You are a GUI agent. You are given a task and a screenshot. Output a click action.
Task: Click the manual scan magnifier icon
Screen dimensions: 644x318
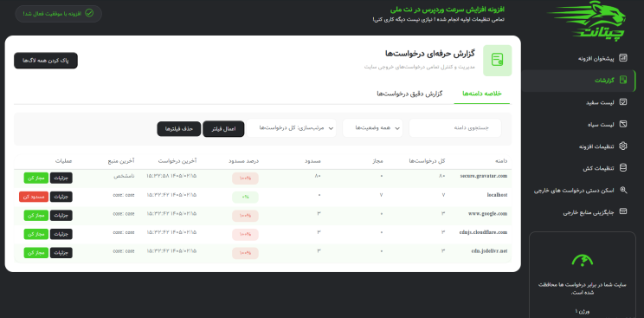pos(623,190)
